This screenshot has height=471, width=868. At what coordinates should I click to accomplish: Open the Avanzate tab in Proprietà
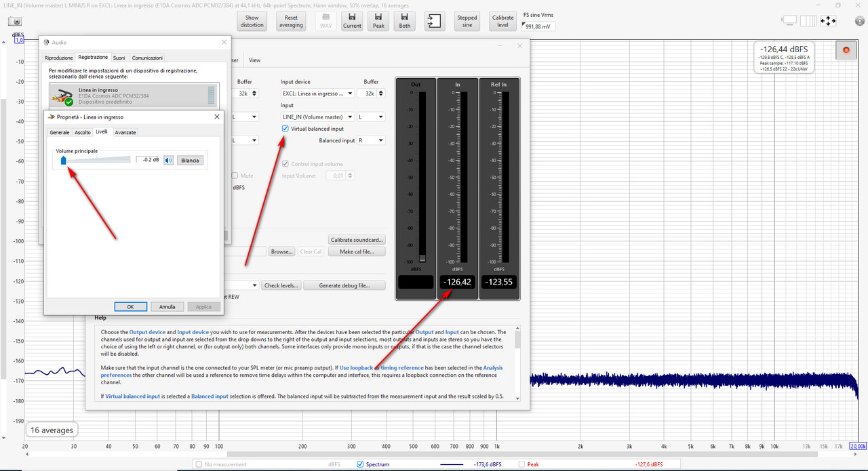125,132
